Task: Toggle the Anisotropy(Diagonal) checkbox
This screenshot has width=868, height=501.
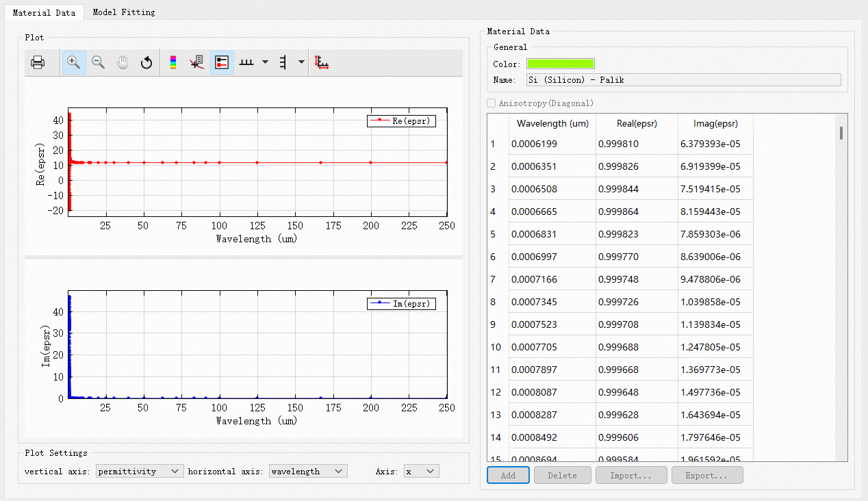Action: [x=492, y=103]
